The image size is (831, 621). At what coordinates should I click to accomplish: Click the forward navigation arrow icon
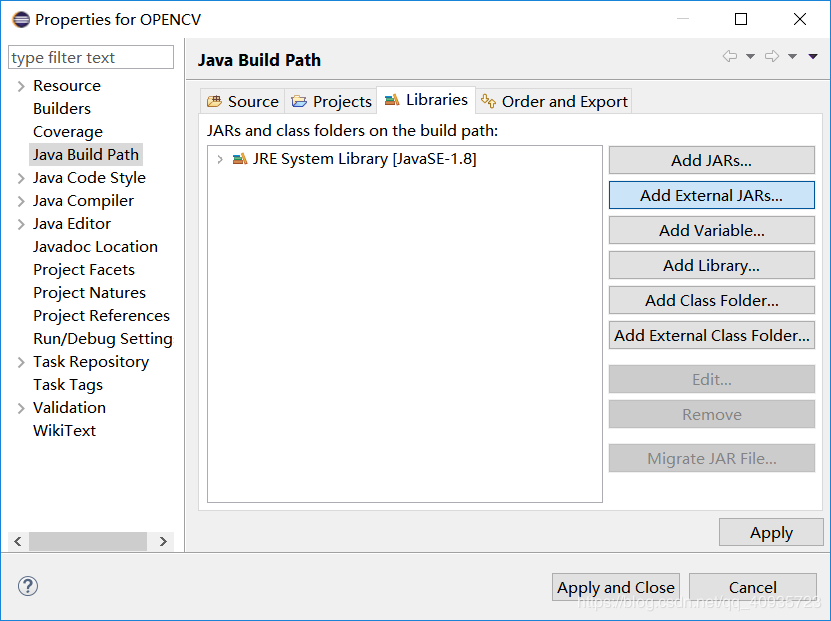coord(771,57)
